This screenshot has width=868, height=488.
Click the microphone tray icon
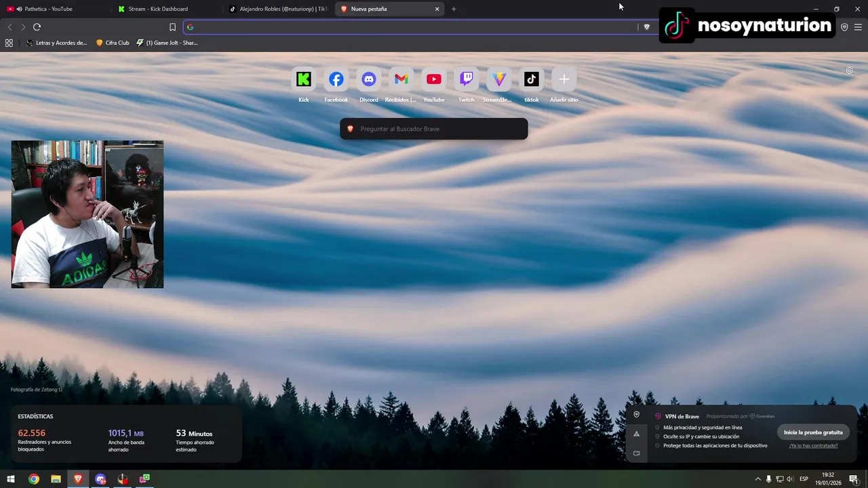768,479
